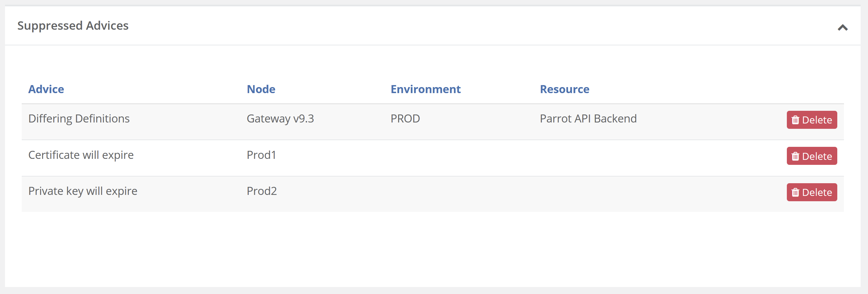Click the Gateway v9.3 node cell
The width and height of the screenshot is (868, 294).
pos(280,118)
